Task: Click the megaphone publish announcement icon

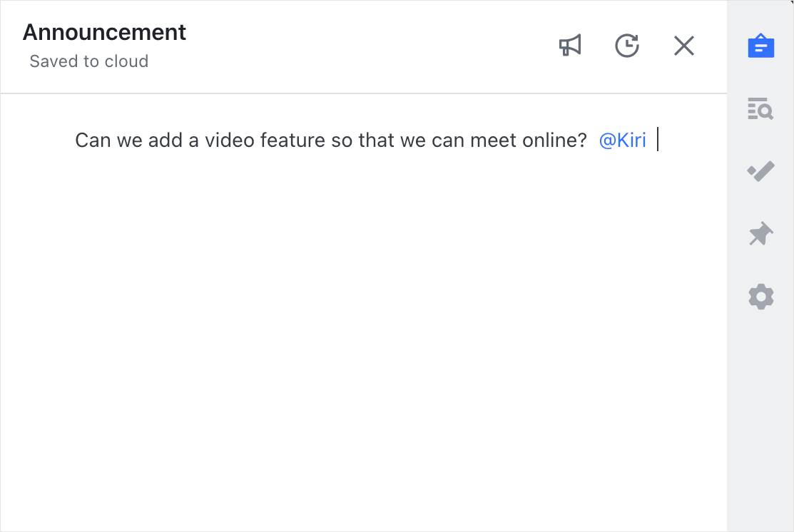Action: click(x=569, y=46)
